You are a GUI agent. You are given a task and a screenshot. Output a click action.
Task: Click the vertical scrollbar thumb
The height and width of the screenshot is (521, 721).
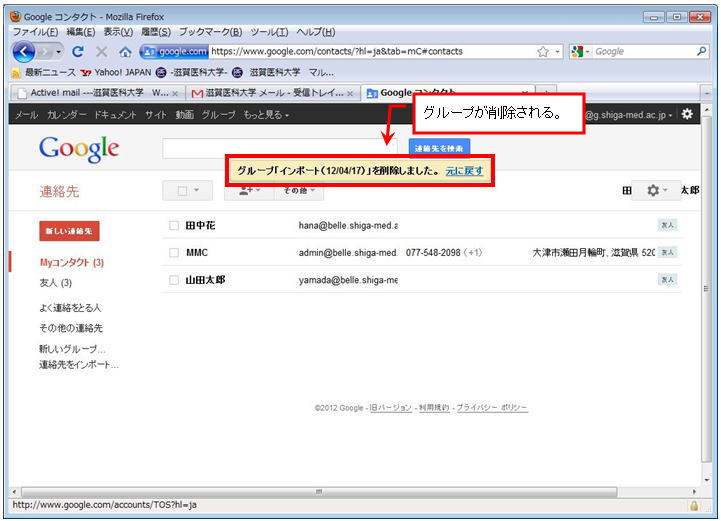(x=706, y=289)
